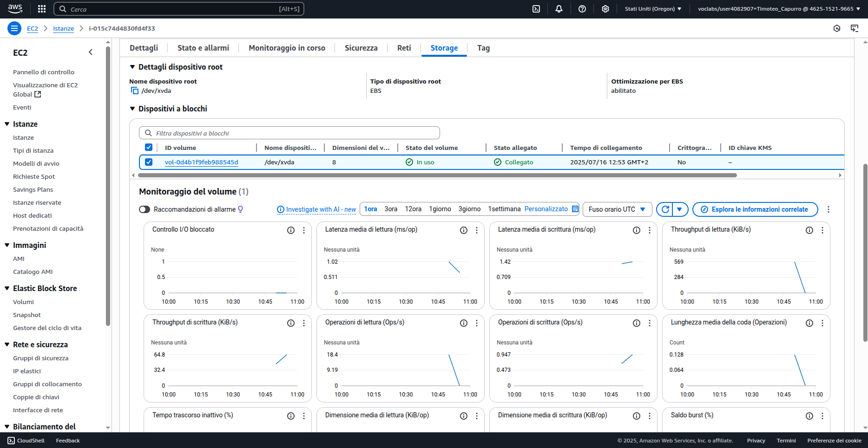Image resolution: width=868 pixels, height=448 pixels.
Task: Open options menu for Saldo burst
Action: (822, 416)
